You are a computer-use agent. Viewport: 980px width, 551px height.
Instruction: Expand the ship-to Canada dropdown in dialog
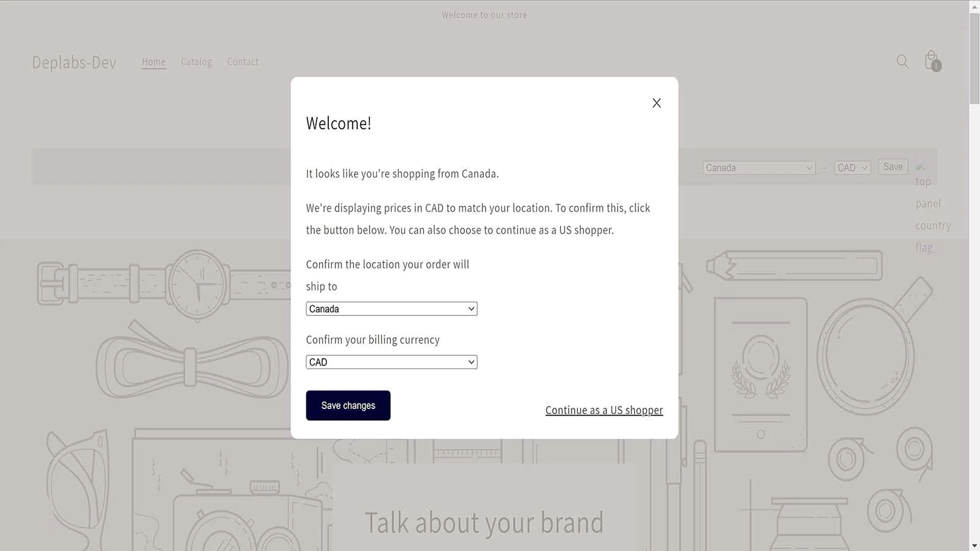[x=391, y=309]
